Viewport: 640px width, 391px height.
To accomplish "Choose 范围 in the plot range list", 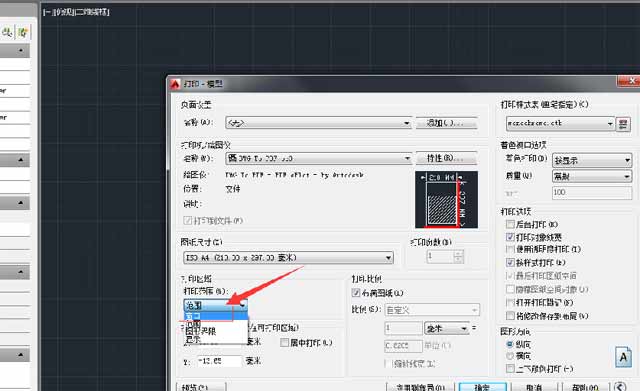I will tap(216, 324).
